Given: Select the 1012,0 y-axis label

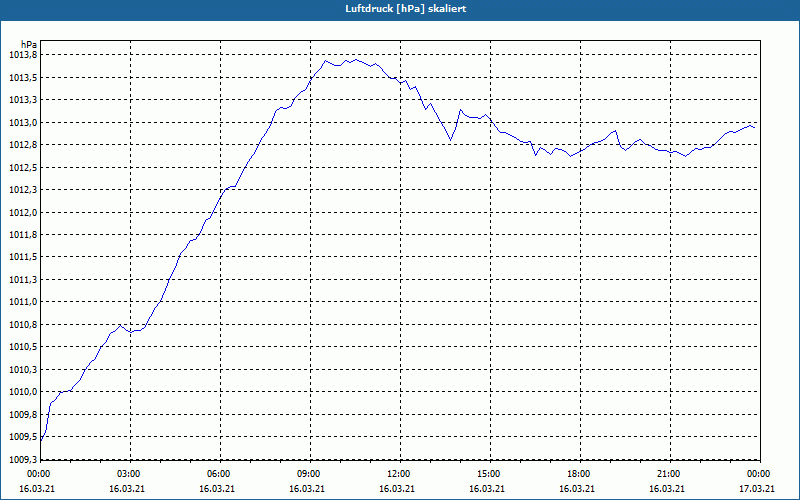Looking at the screenshot, I should 23,212.
